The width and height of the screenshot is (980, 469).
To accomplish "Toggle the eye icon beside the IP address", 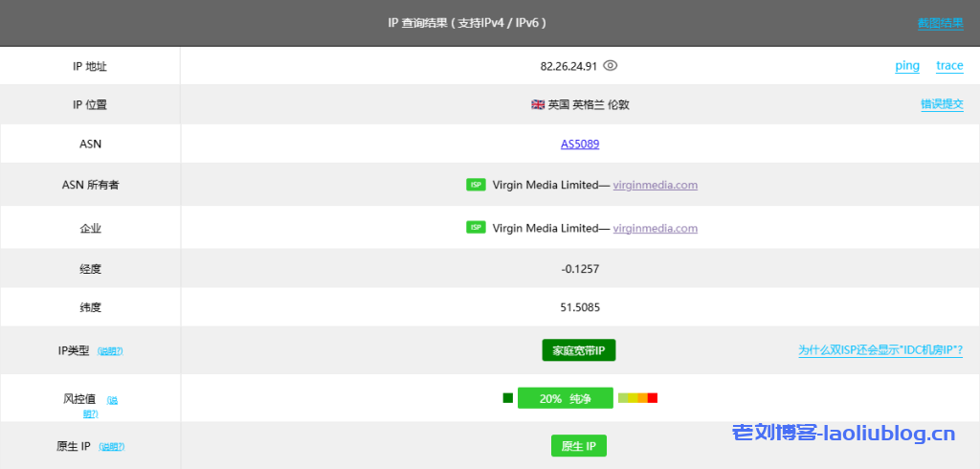I will 611,66.
